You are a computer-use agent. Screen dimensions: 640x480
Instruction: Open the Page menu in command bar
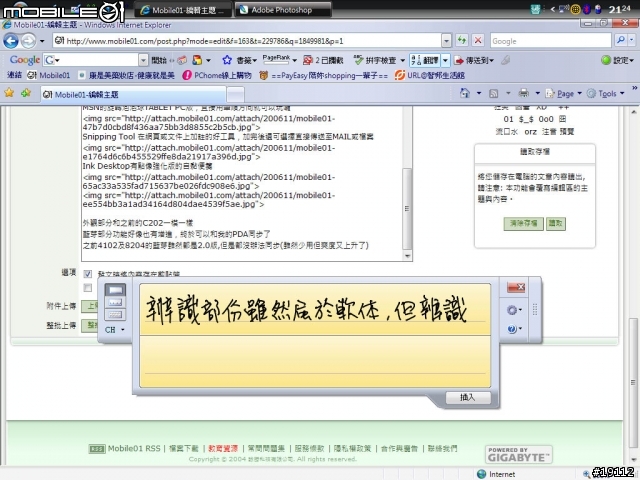point(563,93)
